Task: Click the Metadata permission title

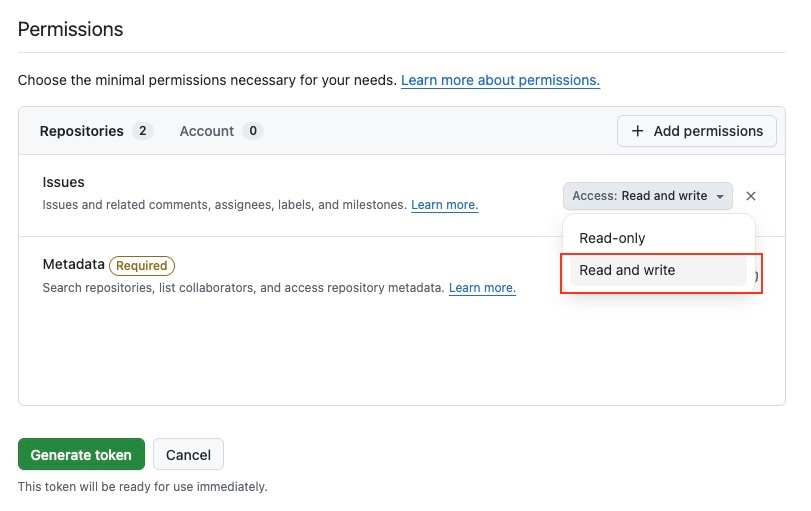Action: coord(73,265)
